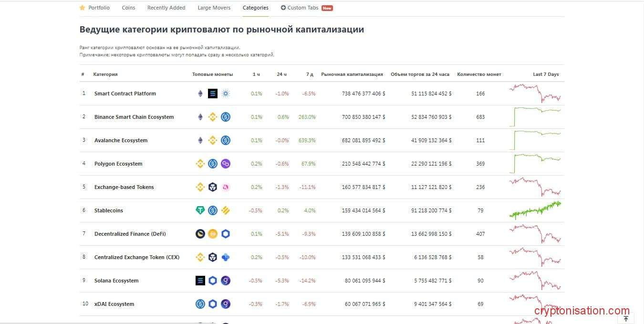This screenshot has width=644, height=324.
Task: Open the Stablecoins category link
Action: tap(109, 210)
